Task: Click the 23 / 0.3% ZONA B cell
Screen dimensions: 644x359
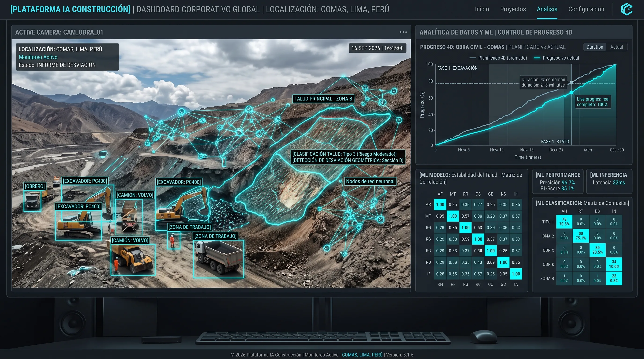Action: tap(614, 278)
